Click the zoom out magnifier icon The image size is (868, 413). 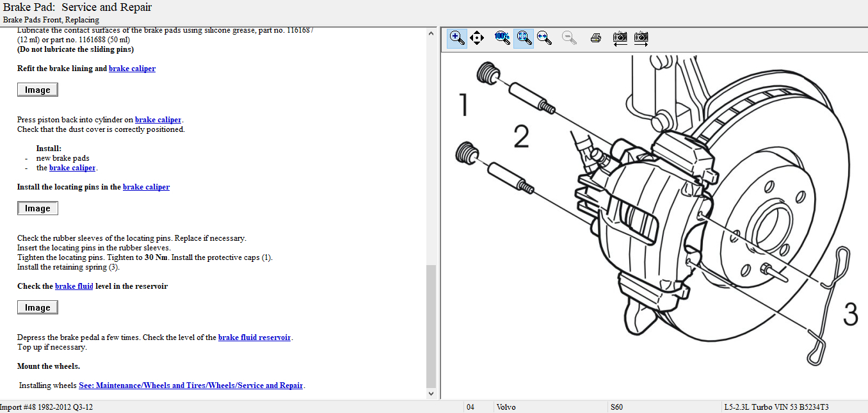(569, 38)
